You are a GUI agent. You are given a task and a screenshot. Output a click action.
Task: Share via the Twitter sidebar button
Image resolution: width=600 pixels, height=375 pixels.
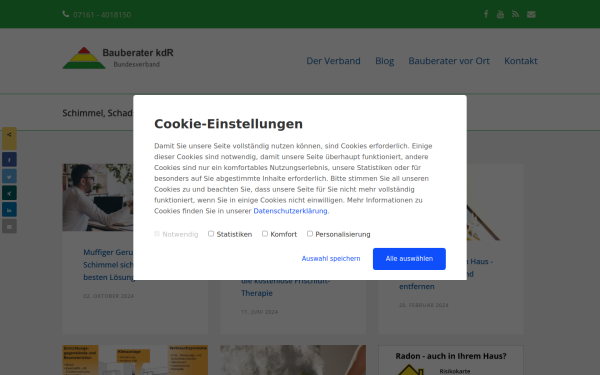point(9,176)
